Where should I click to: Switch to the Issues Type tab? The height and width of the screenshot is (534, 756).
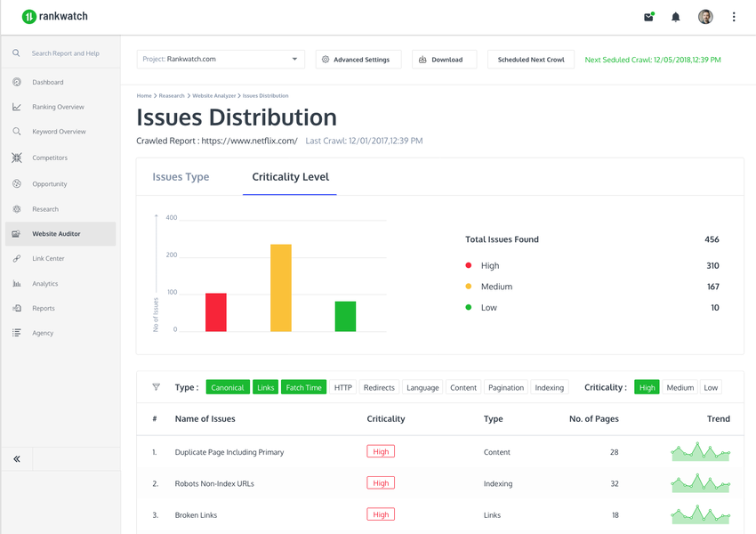click(181, 176)
